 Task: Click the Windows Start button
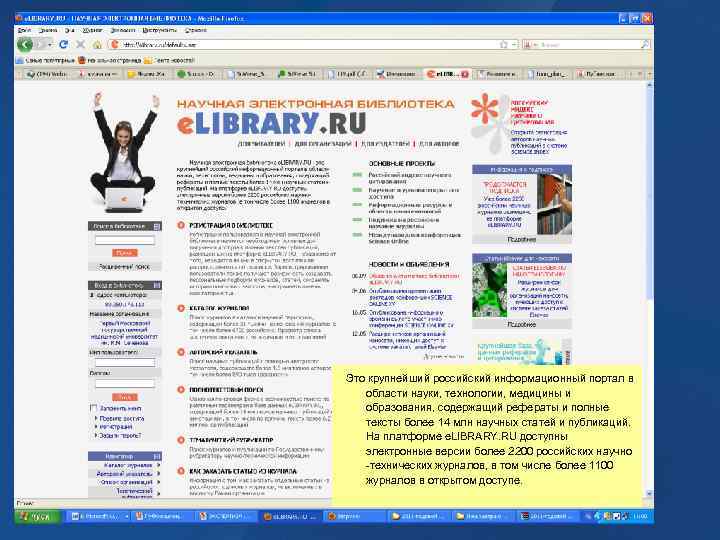click(38, 517)
